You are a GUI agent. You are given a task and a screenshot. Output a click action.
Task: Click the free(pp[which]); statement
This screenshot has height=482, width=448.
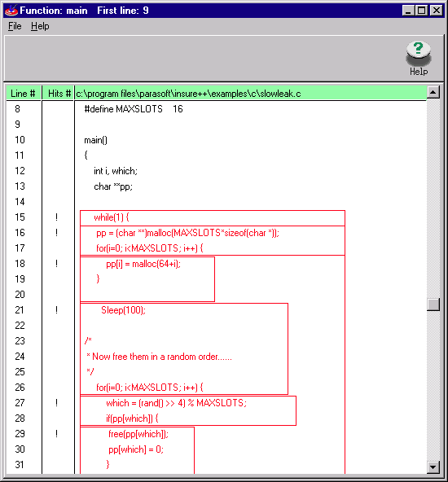[x=138, y=434]
